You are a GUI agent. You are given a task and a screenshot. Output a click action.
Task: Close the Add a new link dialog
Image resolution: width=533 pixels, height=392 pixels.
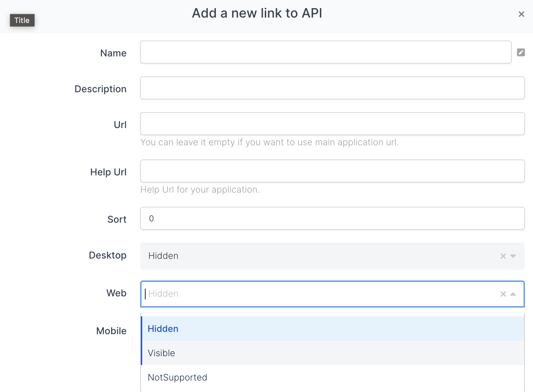521,14
